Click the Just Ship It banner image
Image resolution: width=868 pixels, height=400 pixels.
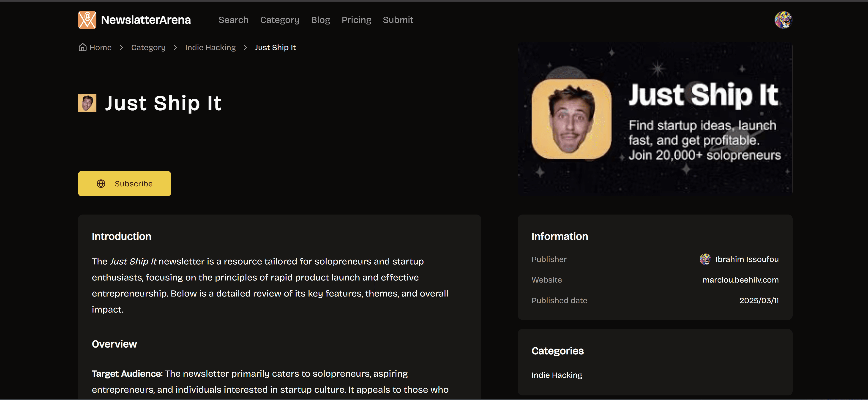click(x=655, y=119)
